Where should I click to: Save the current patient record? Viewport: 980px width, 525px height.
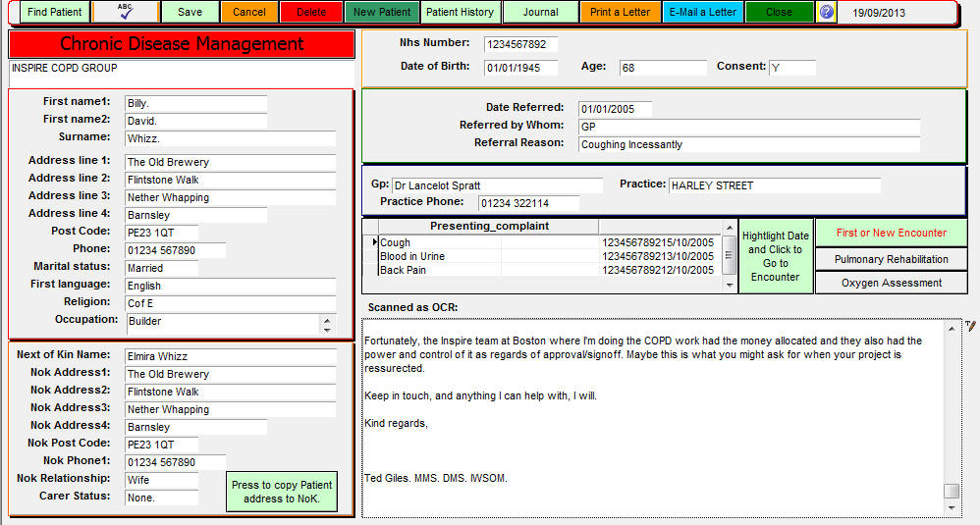[x=190, y=13]
